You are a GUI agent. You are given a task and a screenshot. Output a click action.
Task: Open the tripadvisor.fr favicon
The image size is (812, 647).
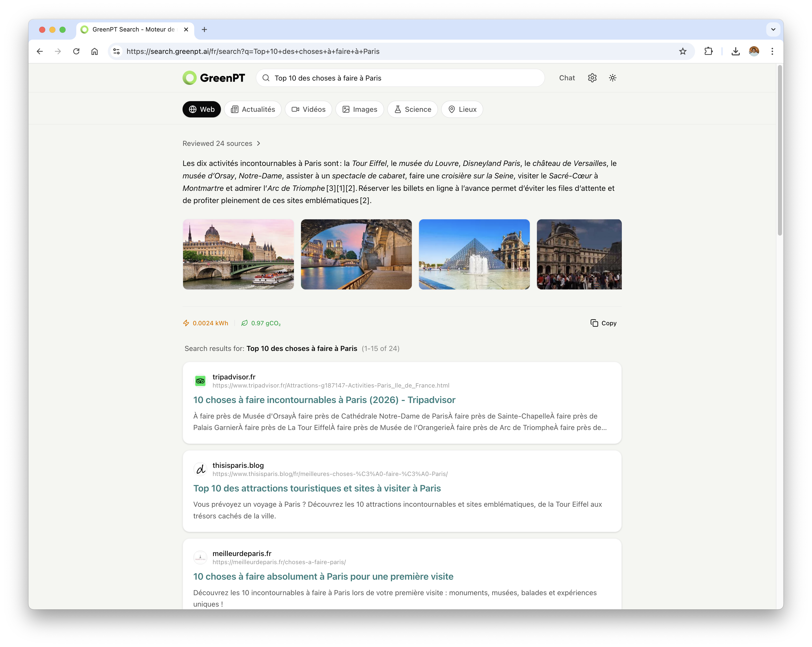coord(200,380)
